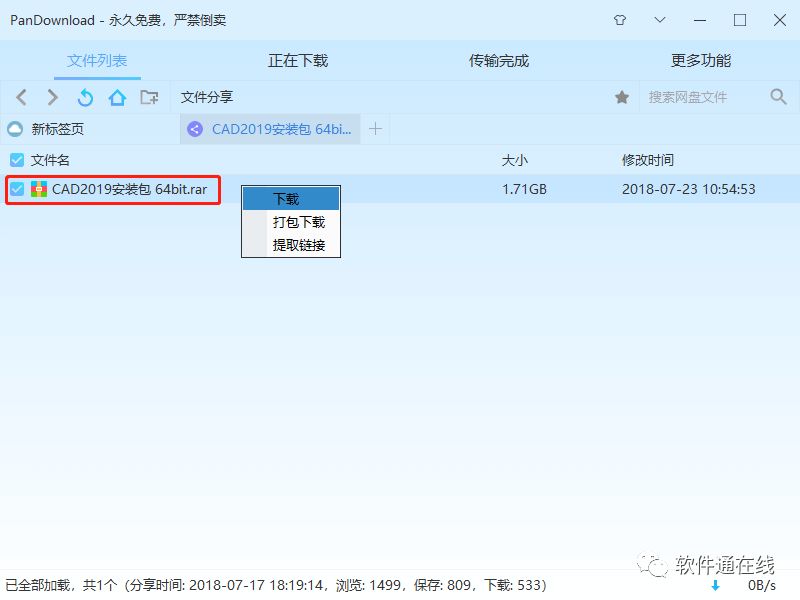
Task: Click the search magnifier icon
Action: coord(779,96)
